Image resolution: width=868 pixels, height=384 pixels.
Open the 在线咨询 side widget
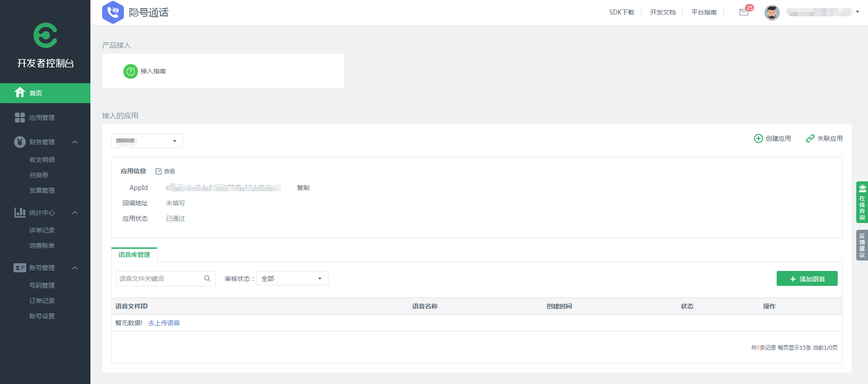click(862, 202)
